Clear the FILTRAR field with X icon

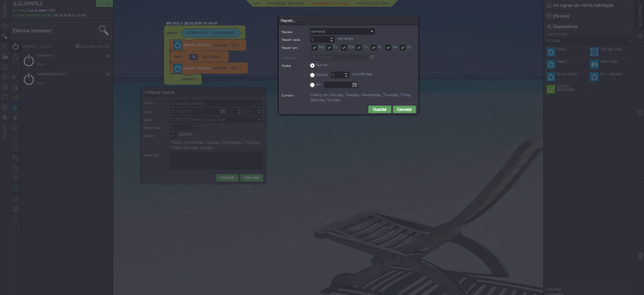(x=629, y=41)
